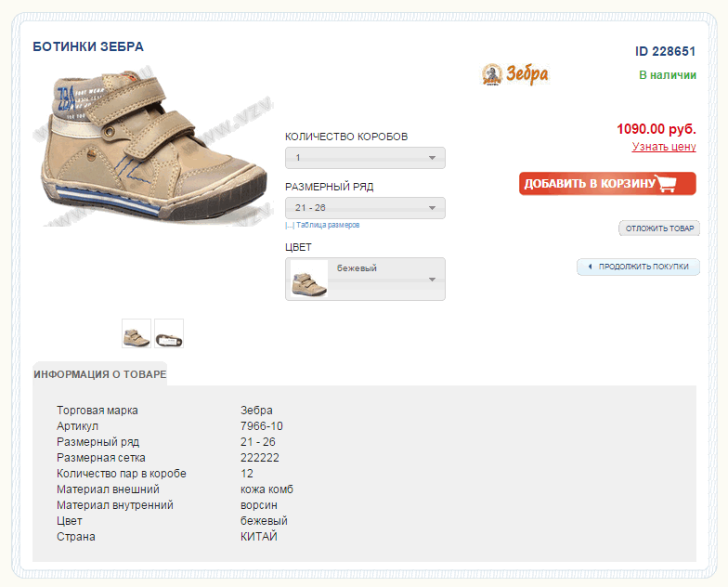Click the cart icon on the add-to-cart button
728x587 pixels.
667,184
